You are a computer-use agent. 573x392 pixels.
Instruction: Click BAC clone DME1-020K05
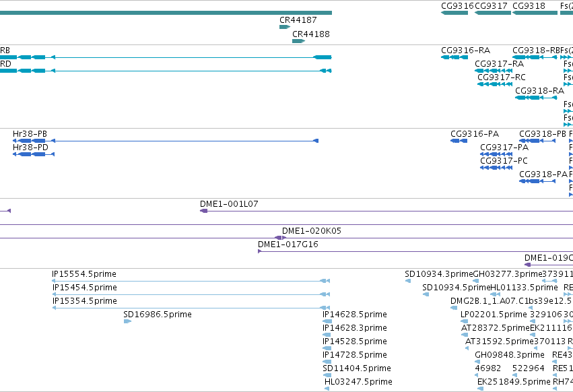(x=312, y=231)
